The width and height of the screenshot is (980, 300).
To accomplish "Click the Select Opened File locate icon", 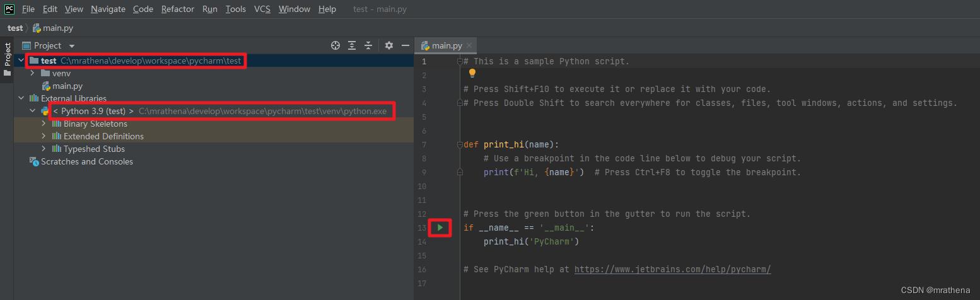I will click(335, 45).
